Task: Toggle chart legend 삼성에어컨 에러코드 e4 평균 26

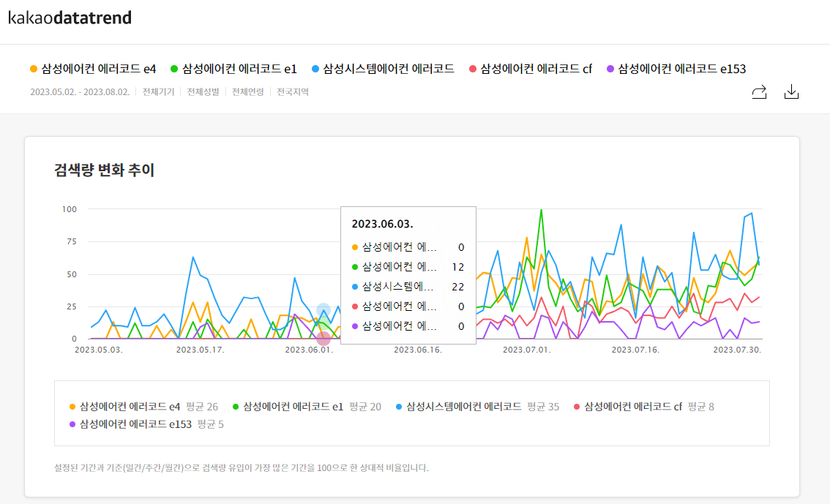Action: coord(144,407)
